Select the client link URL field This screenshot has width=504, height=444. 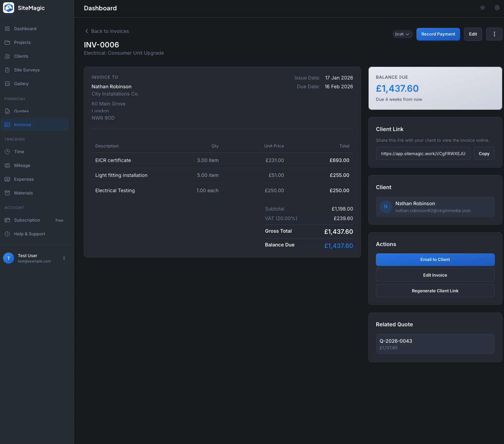click(423, 153)
